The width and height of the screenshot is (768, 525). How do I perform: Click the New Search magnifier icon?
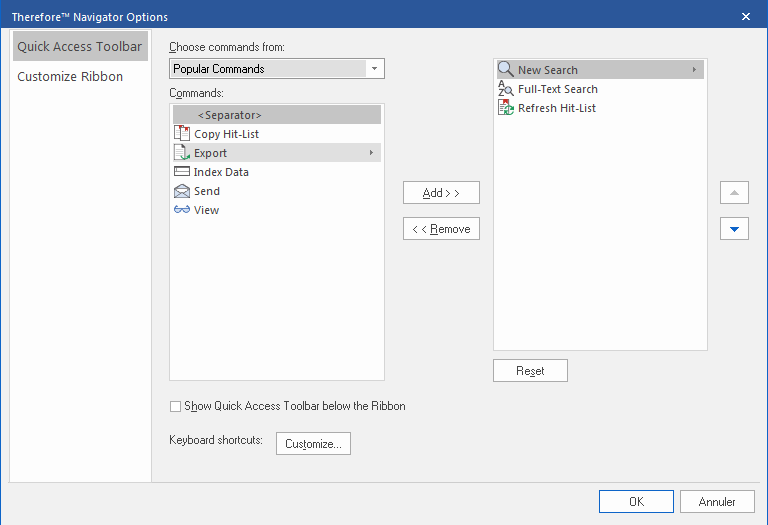pyautogui.click(x=505, y=70)
